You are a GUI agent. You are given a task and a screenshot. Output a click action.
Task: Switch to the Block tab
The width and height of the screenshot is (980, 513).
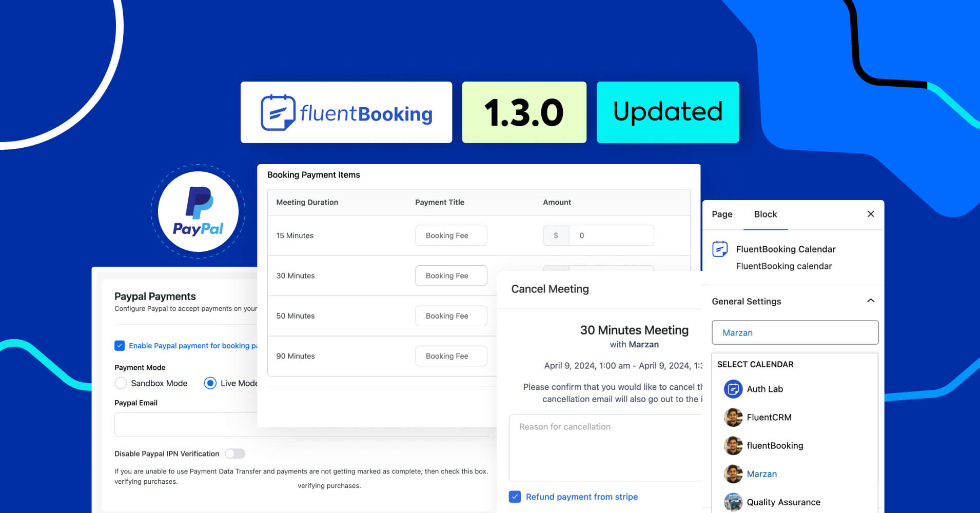coord(765,214)
